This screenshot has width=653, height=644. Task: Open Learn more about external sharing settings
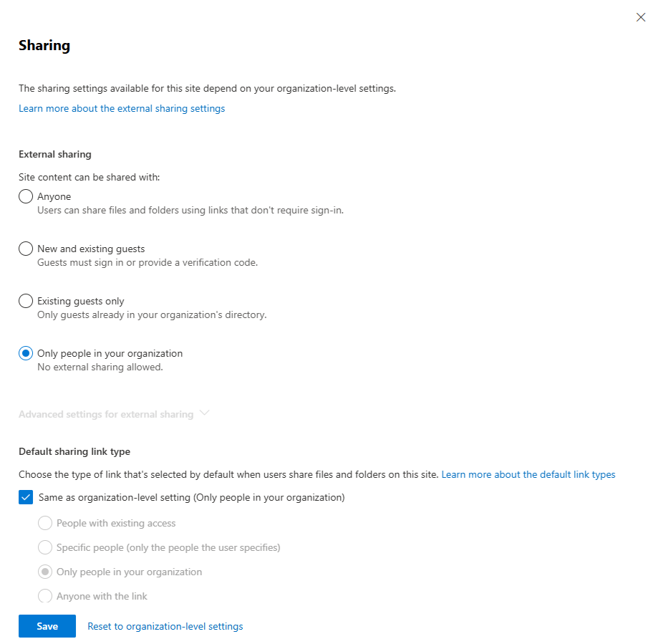point(122,108)
